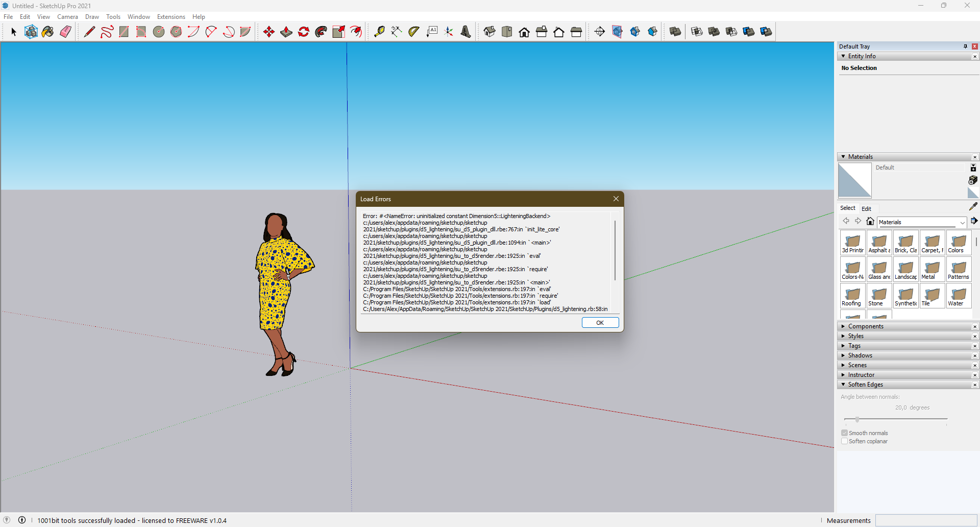The image size is (980, 527).
Task: Click In Model home button in Materials
Action: (870, 221)
